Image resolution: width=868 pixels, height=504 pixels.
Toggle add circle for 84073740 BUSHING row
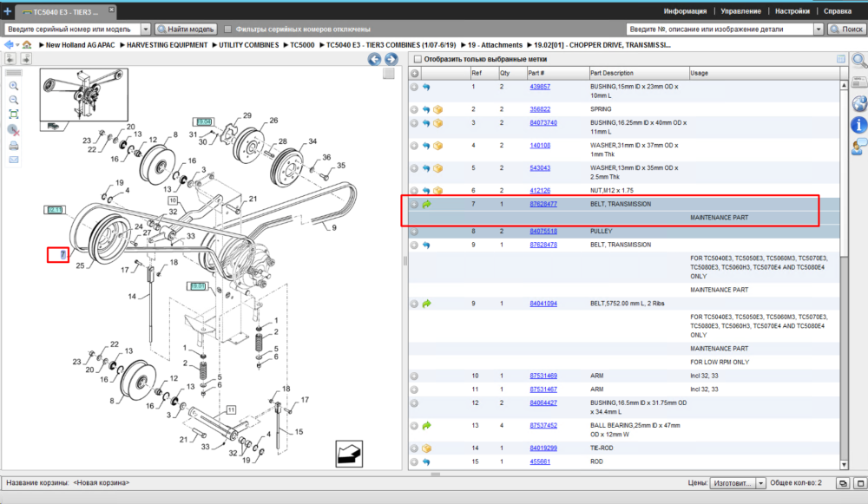click(x=414, y=123)
